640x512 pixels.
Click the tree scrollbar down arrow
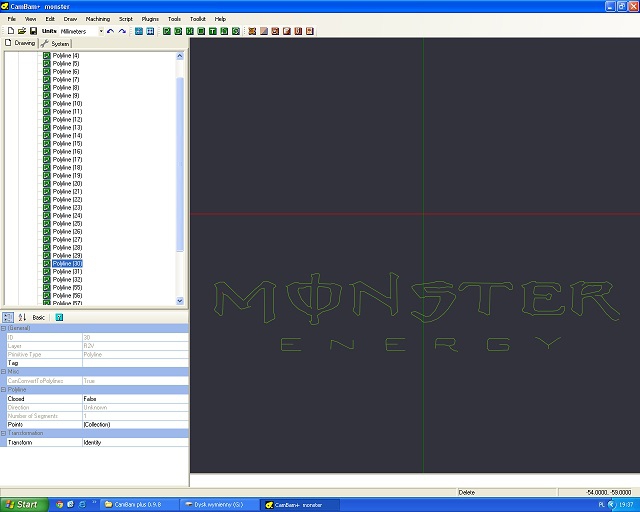pyautogui.click(x=180, y=301)
